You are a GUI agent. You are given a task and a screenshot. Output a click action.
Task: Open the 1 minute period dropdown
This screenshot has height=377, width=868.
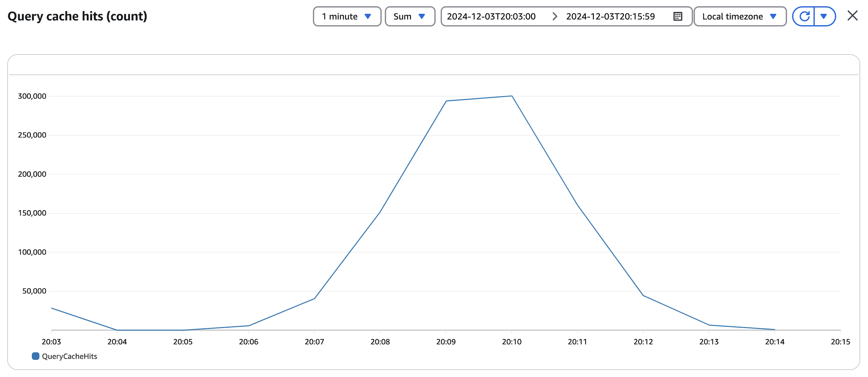tap(347, 16)
